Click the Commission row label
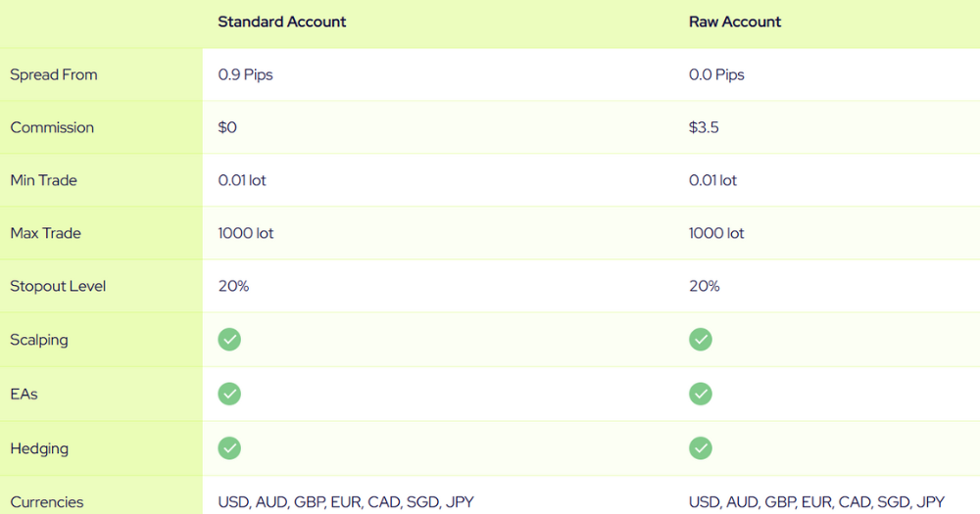 click(52, 127)
